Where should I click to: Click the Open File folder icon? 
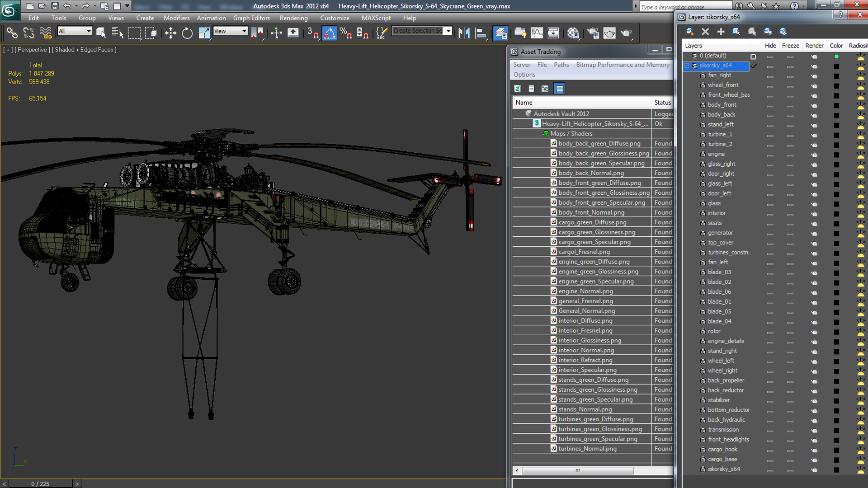pyautogui.click(x=42, y=6)
